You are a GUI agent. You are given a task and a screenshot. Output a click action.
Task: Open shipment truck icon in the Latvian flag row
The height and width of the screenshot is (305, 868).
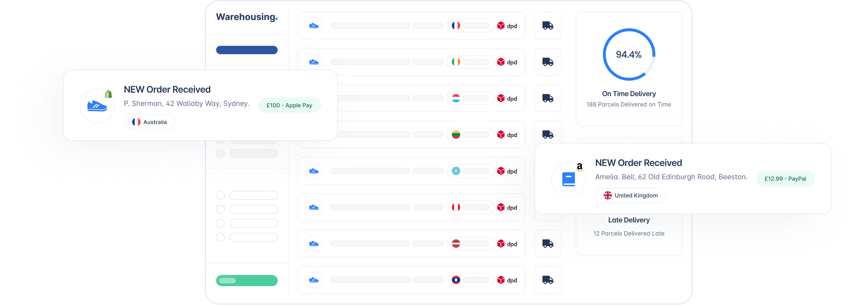(x=548, y=244)
